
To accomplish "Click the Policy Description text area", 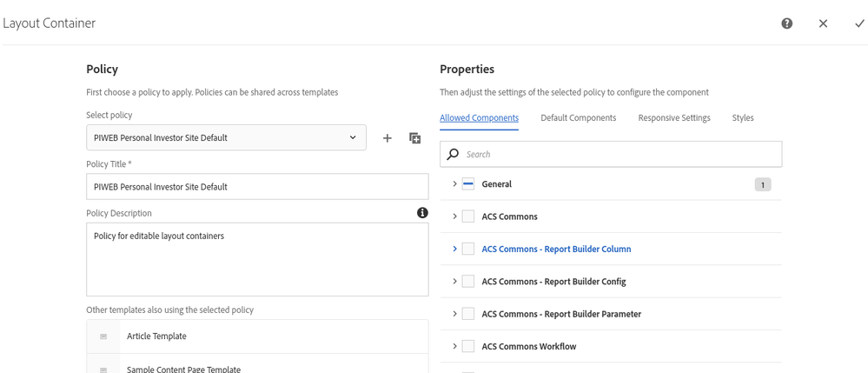I will (257, 259).
